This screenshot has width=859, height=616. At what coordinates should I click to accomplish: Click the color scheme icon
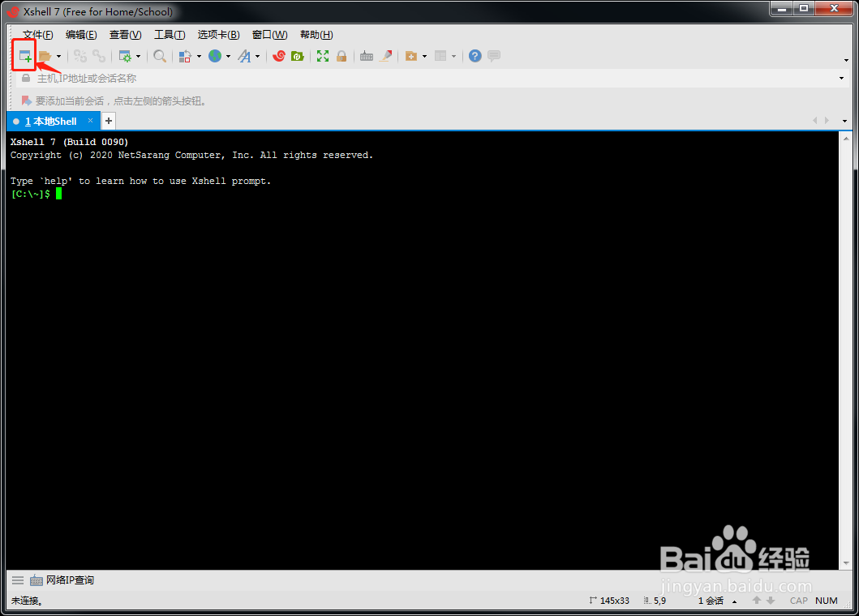185,56
